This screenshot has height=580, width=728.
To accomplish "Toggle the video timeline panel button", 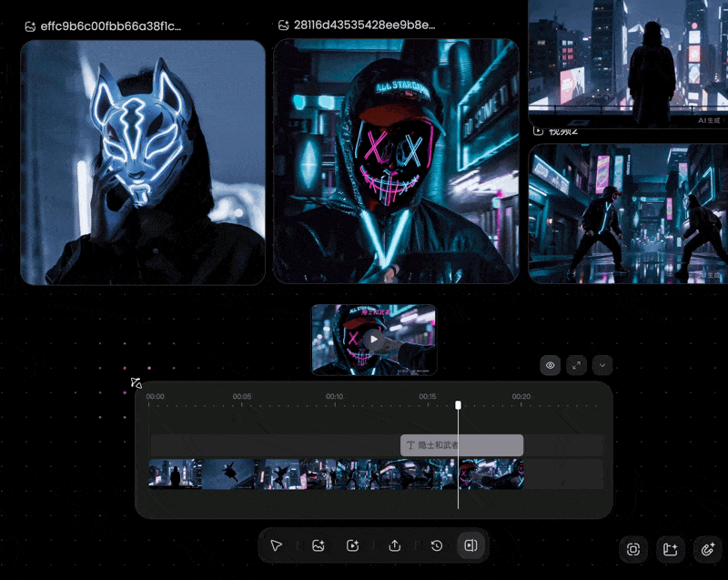I will point(470,545).
